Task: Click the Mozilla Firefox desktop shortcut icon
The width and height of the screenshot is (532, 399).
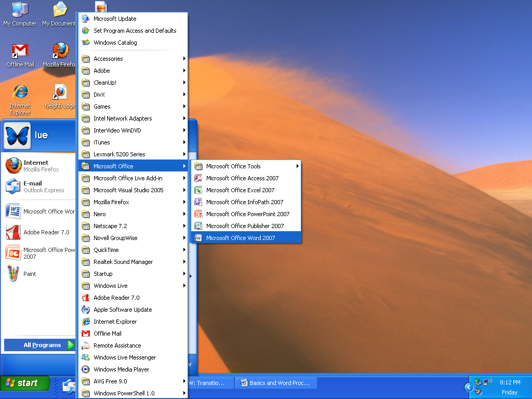Action: (x=61, y=50)
